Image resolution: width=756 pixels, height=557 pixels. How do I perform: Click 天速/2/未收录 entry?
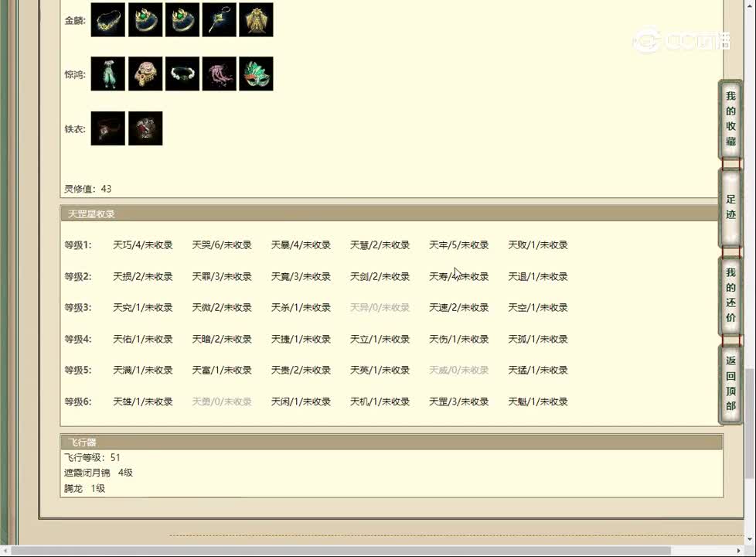pos(459,307)
